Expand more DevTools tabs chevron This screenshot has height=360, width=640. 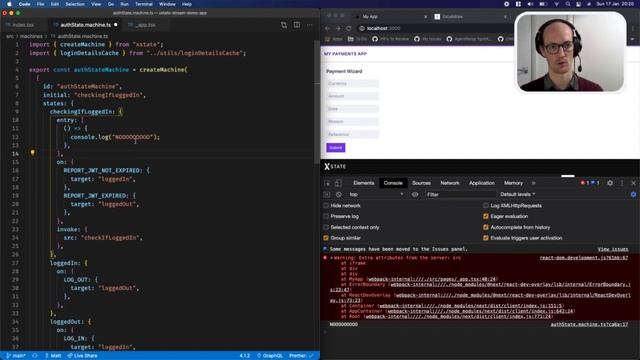pos(533,183)
